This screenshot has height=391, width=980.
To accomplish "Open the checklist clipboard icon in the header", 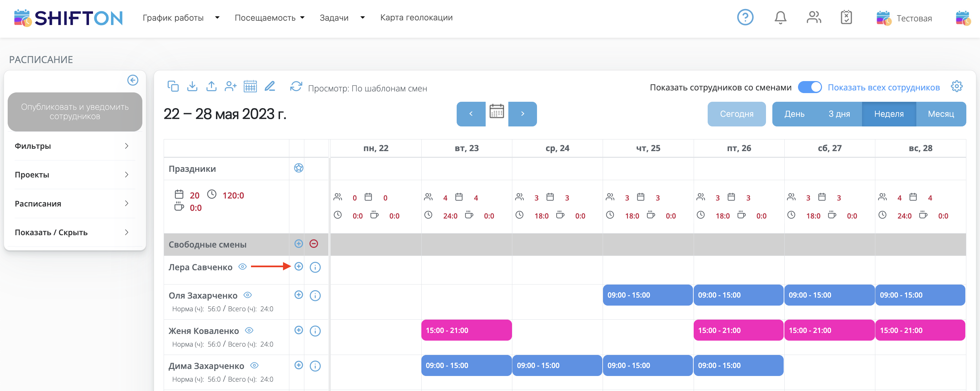I will click(x=846, y=17).
